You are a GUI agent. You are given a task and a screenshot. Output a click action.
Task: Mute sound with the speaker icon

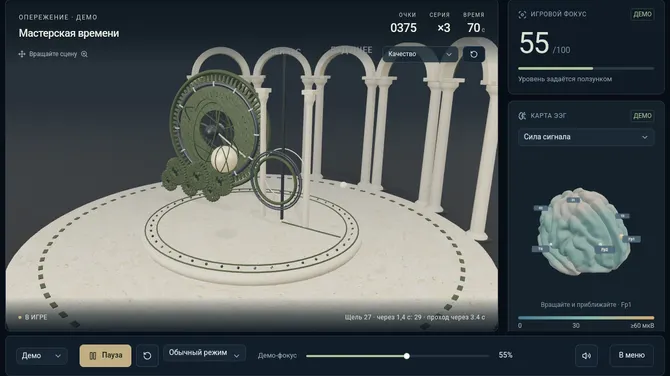click(x=586, y=355)
